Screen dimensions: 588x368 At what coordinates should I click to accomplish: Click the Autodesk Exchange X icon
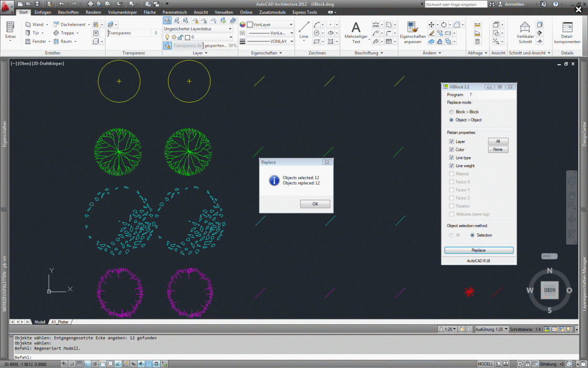tap(543, 4)
